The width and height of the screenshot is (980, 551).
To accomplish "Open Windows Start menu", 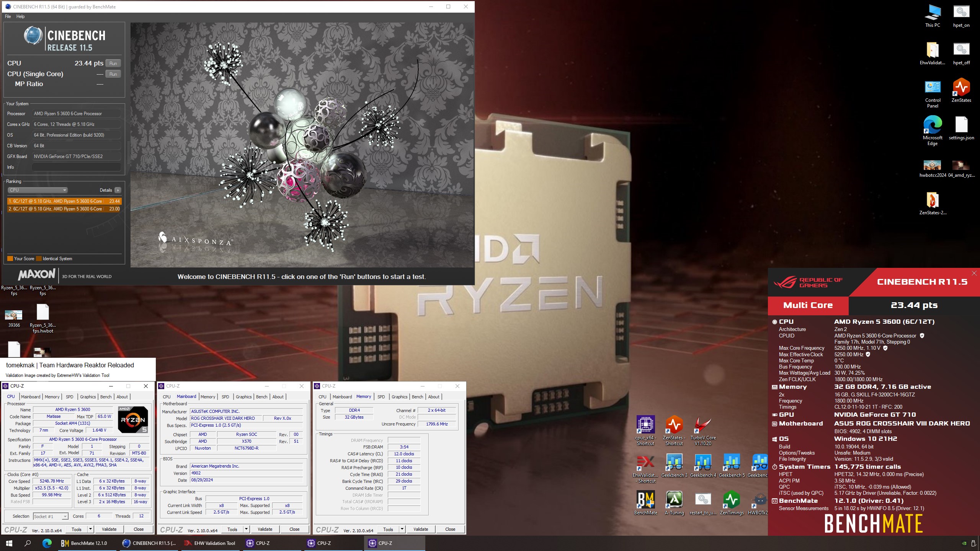I will 9,543.
